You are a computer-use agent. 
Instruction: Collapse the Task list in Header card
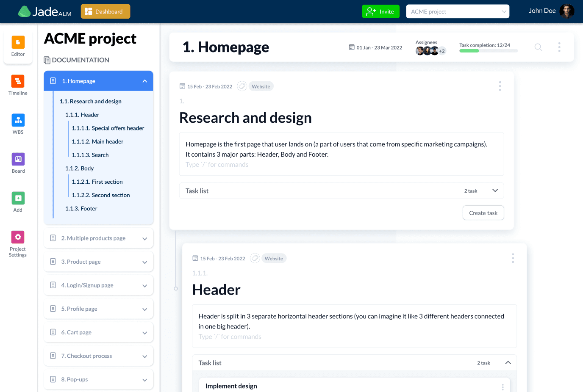508,363
